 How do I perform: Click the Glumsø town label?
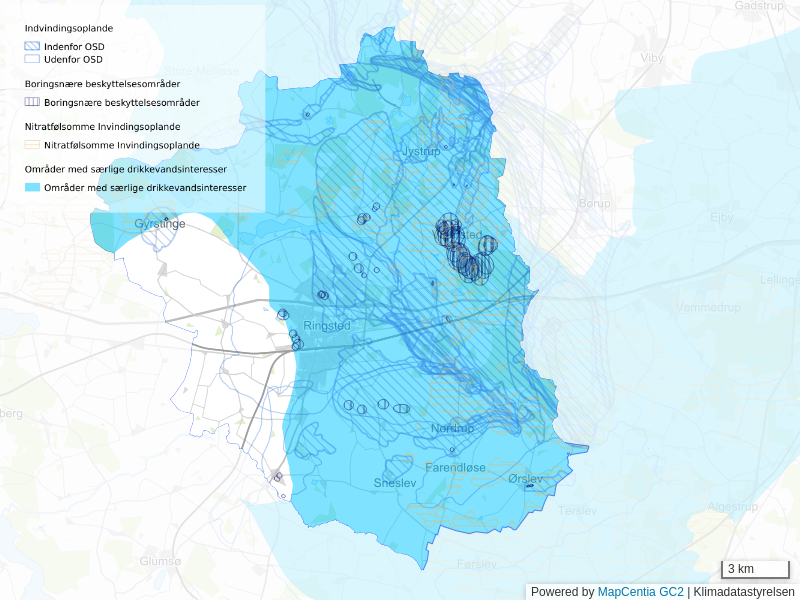[162, 561]
